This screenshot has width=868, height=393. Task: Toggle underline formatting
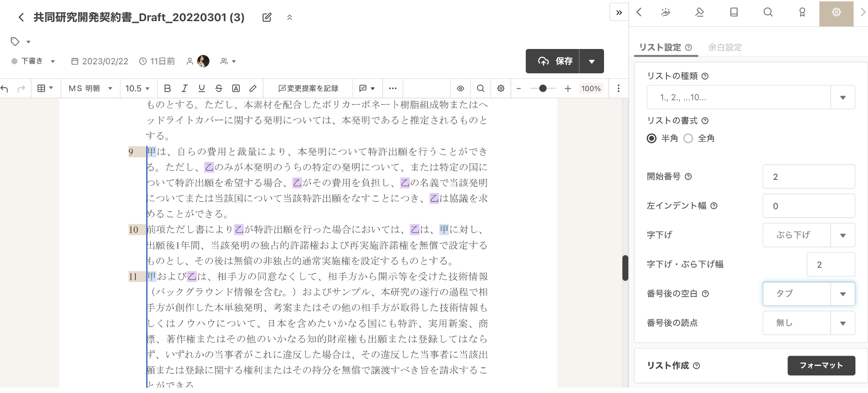tap(201, 89)
